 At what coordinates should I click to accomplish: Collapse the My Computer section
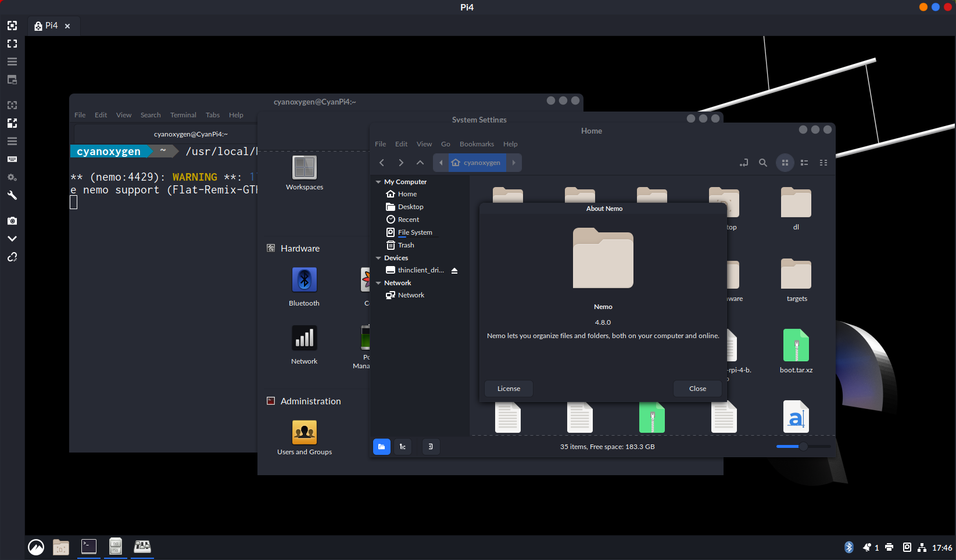click(x=378, y=181)
